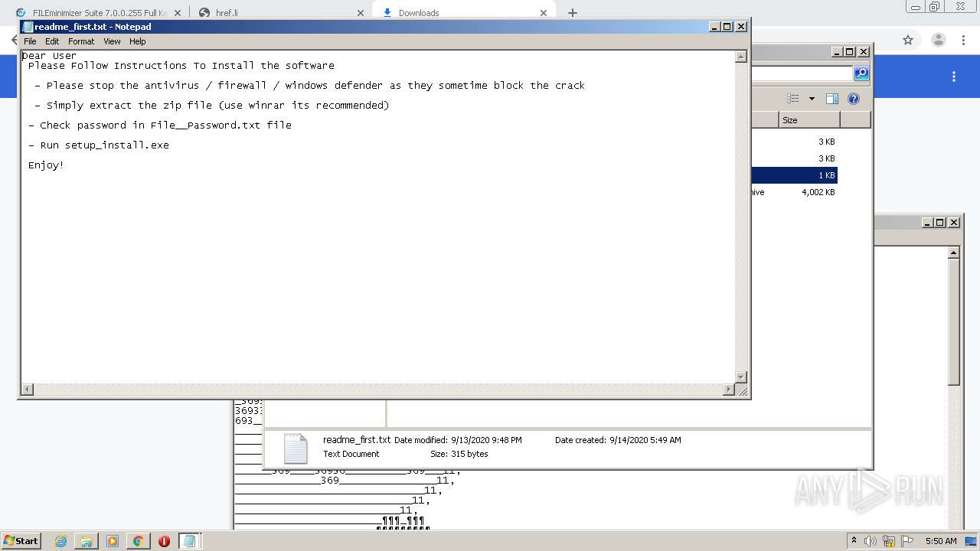Launch Internet Explorer from the taskbar
This screenshot has width=980, height=551.
click(61, 541)
